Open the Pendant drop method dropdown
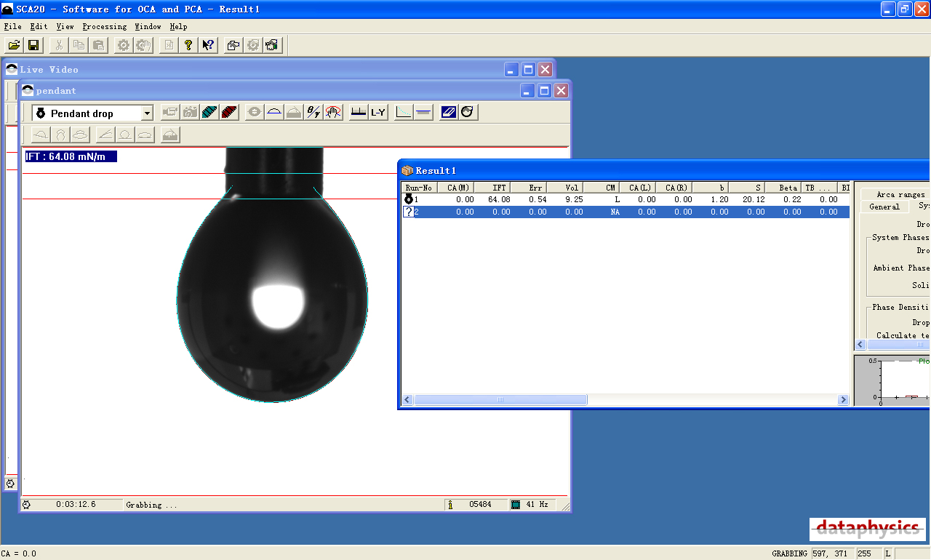Screen dimensions: 931x560 [x=147, y=113]
